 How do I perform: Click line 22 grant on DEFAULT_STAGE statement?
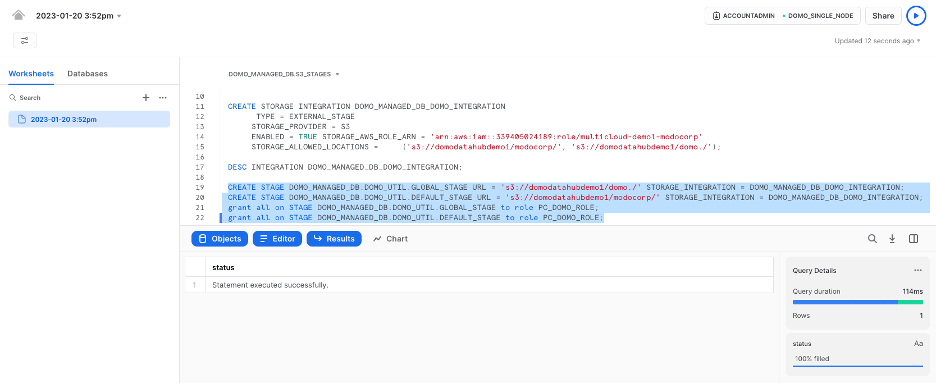[x=415, y=218]
